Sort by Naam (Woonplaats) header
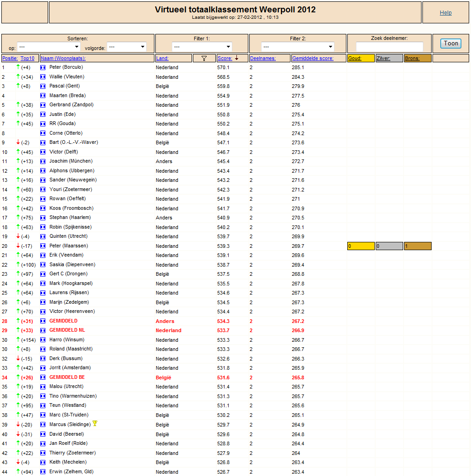The image size is (471, 476). (63, 58)
